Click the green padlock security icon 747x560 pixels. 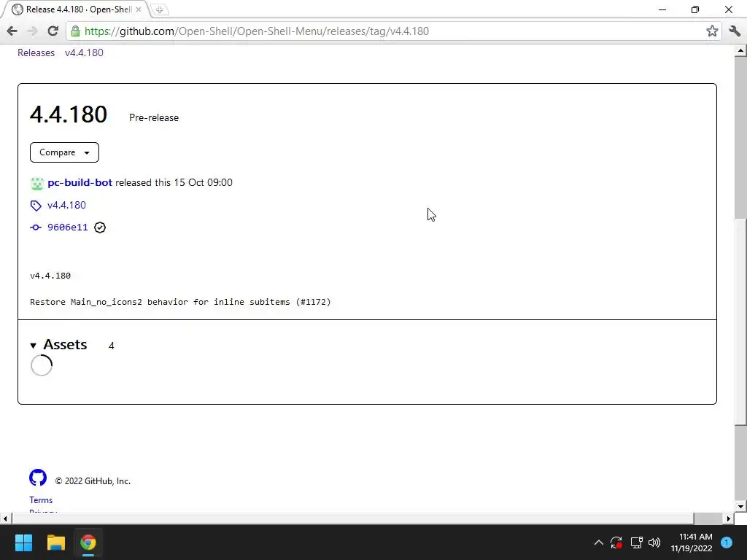coord(75,31)
